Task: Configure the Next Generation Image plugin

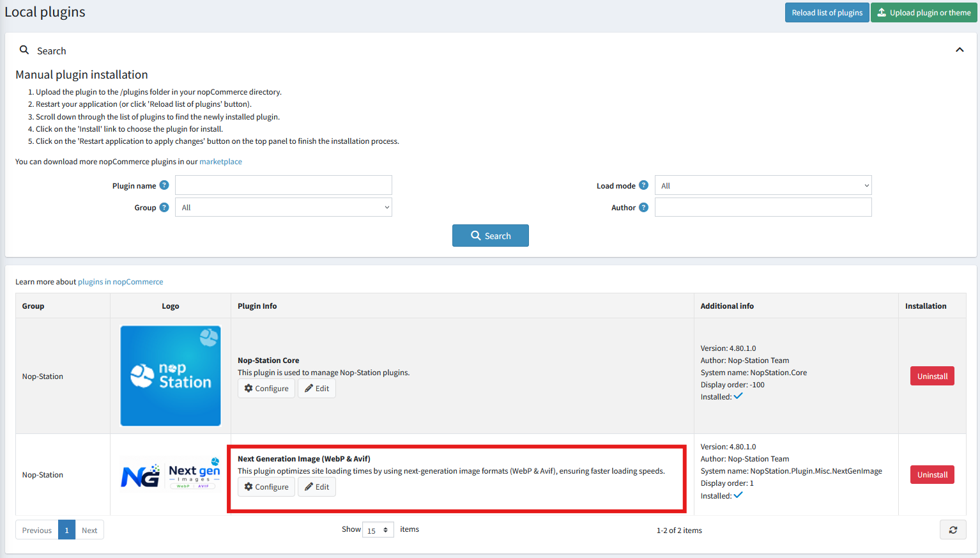Action: (266, 487)
